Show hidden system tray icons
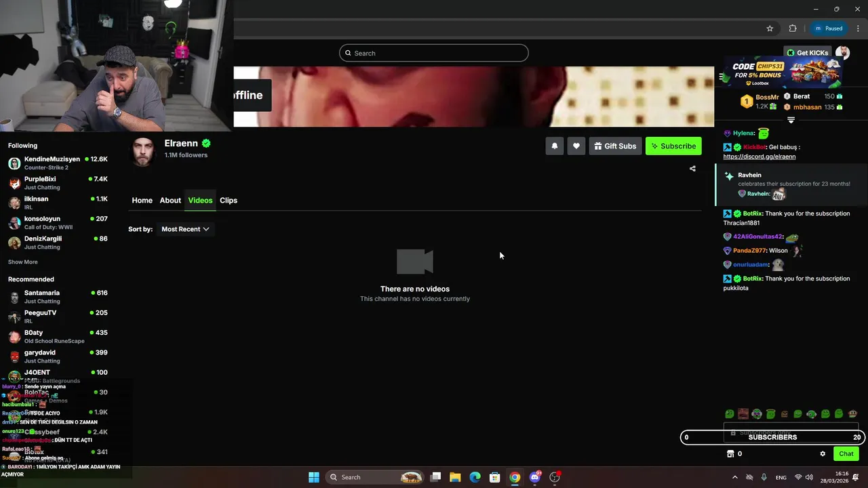The height and width of the screenshot is (488, 868). click(734, 477)
